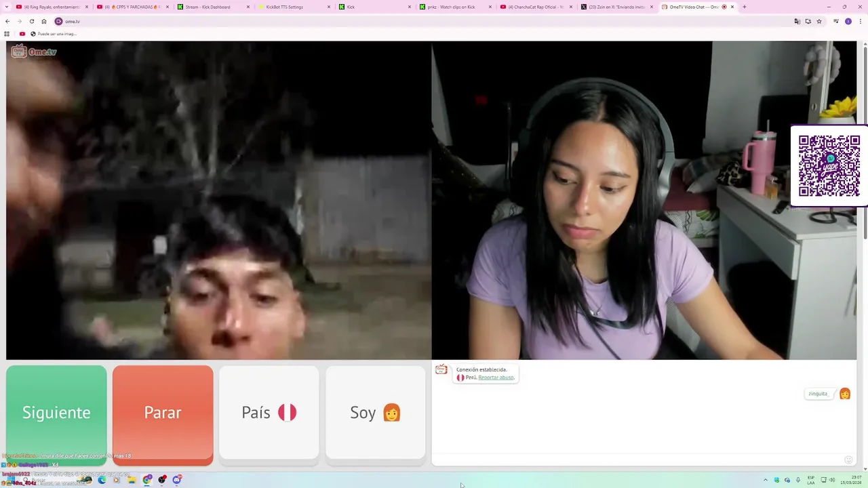Viewport: 868px width, 488px height.
Task: Open Discord from the taskbar
Action: 177,480
